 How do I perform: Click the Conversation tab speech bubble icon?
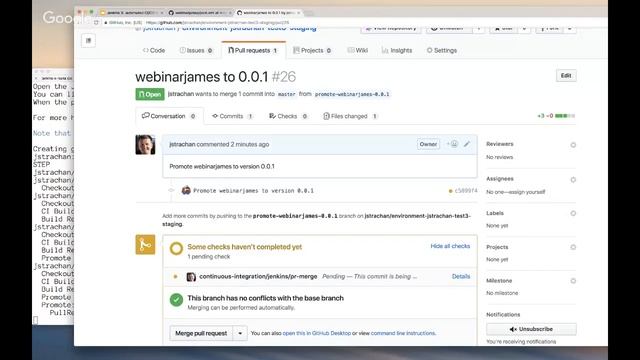pos(145,116)
